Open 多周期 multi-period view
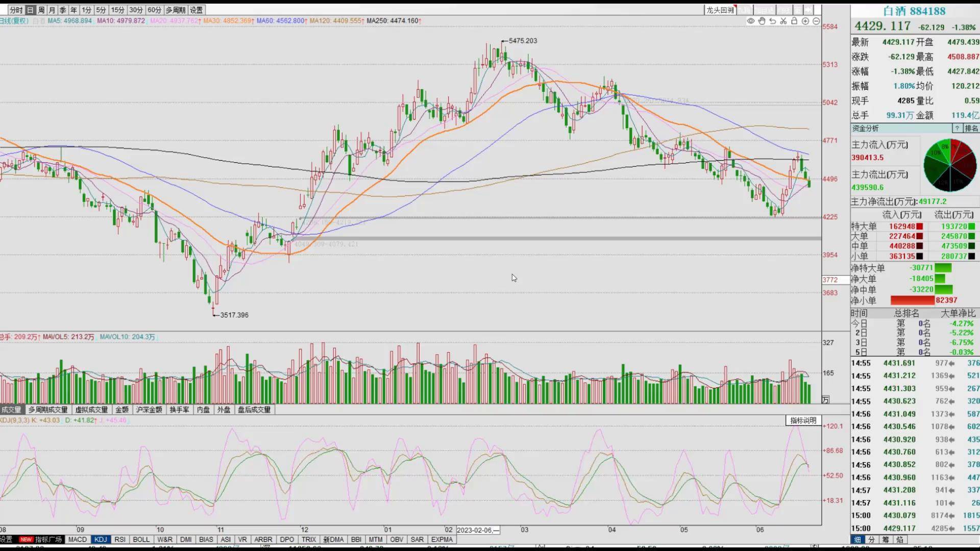The width and height of the screenshot is (980, 551). [175, 10]
